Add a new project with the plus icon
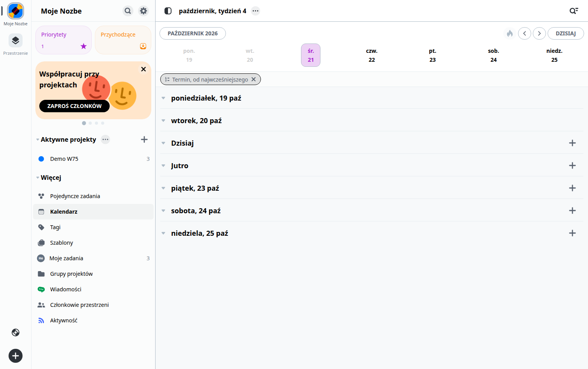This screenshot has width=588, height=369. [x=144, y=139]
